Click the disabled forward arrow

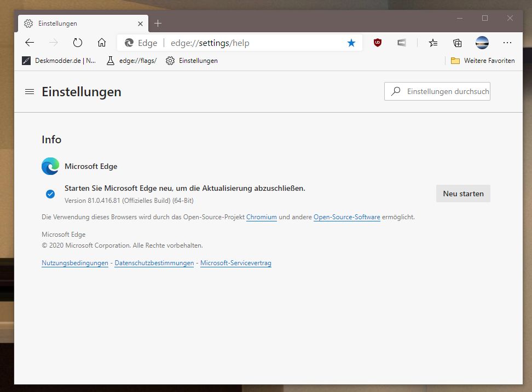[x=54, y=43]
